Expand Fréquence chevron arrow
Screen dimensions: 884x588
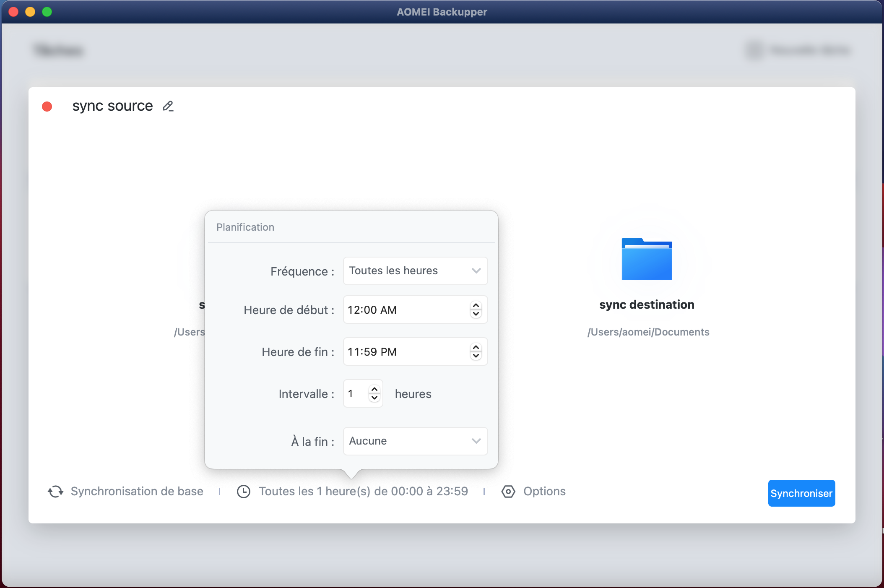[x=476, y=271]
